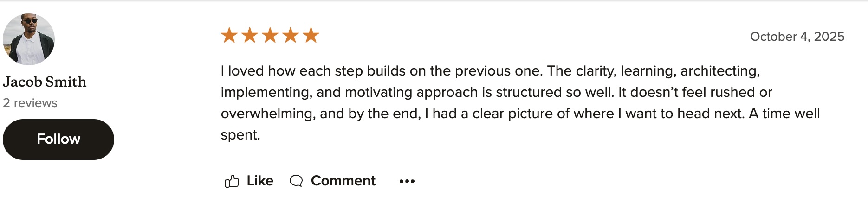Click the October 4, 2025 review date
This screenshot has height=203, width=868.
[797, 37]
